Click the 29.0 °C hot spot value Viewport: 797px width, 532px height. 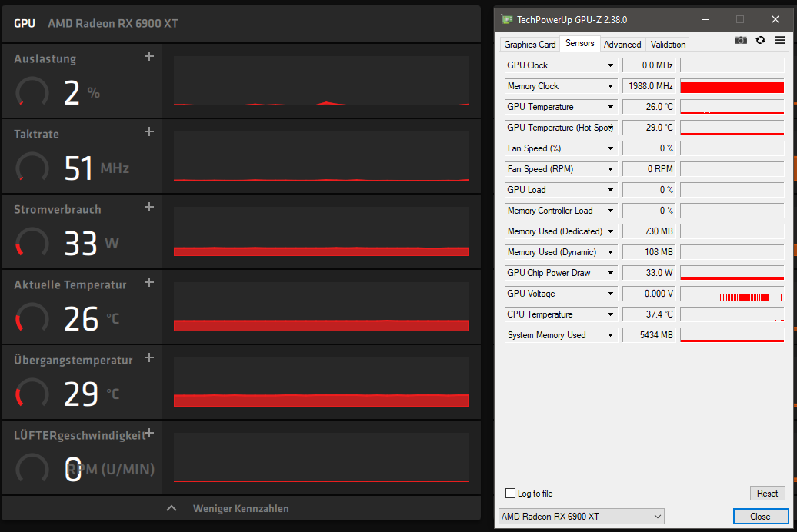[x=649, y=128]
